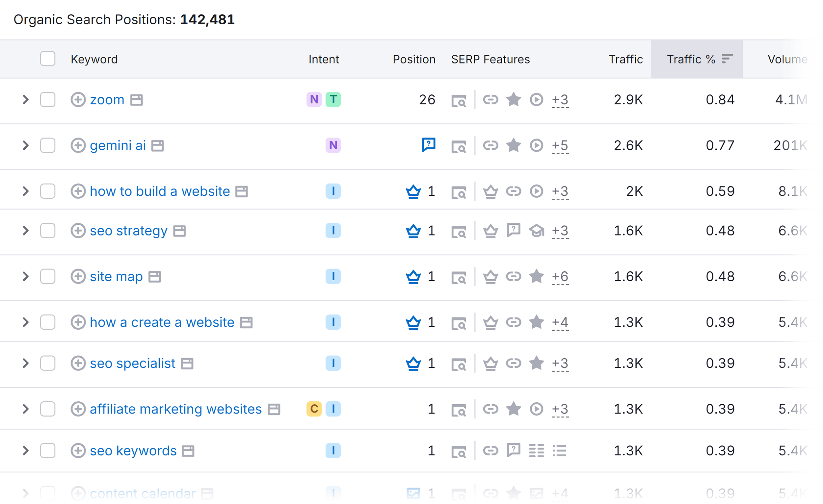Image resolution: width=823 pixels, height=504 pixels.
Task: Expand the zoom keyword row
Action: pyautogui.click(x=25, y=99)
